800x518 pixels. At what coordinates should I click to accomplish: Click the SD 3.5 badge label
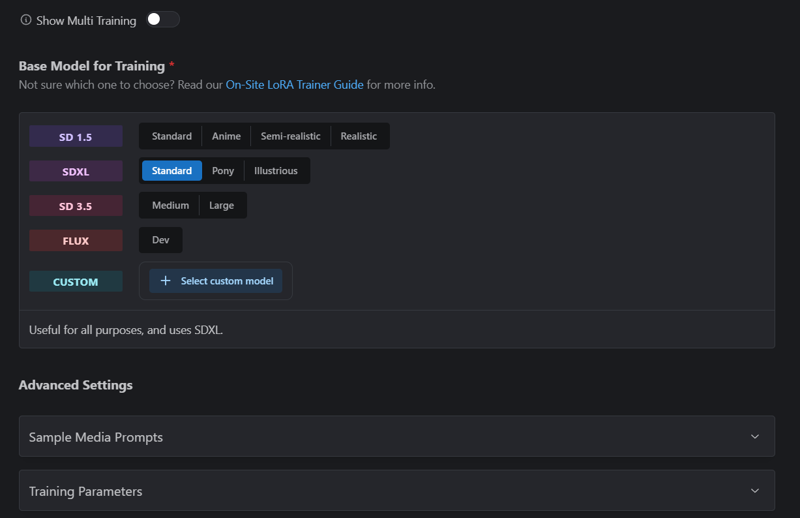tap(76, 206)
